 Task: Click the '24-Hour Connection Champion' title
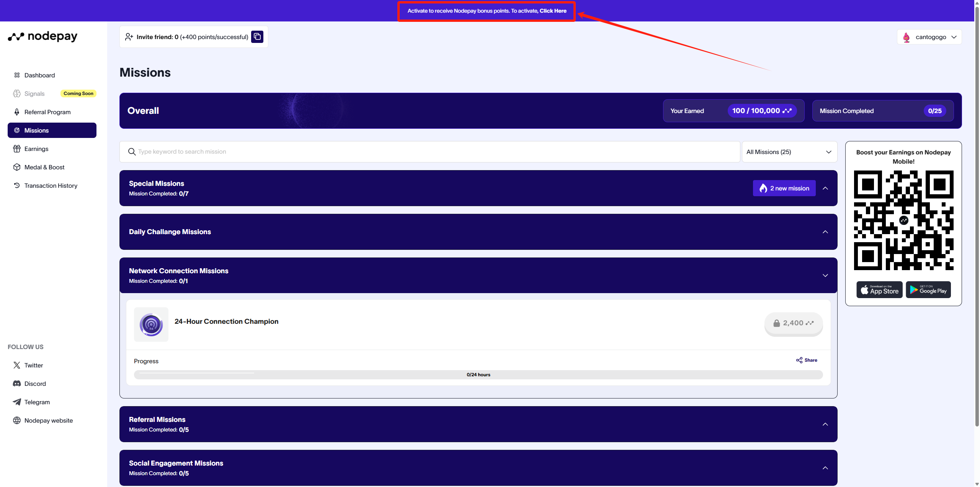(227, 321)
